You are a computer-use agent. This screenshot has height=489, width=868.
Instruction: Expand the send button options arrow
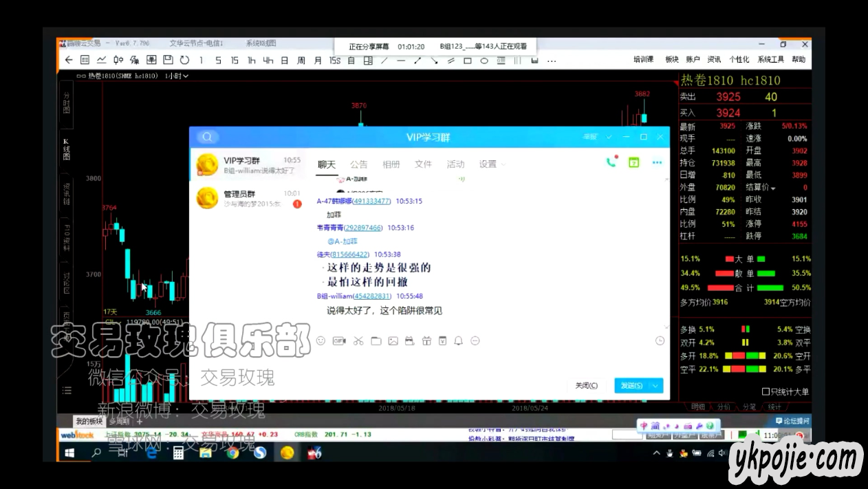pos(655,386)
